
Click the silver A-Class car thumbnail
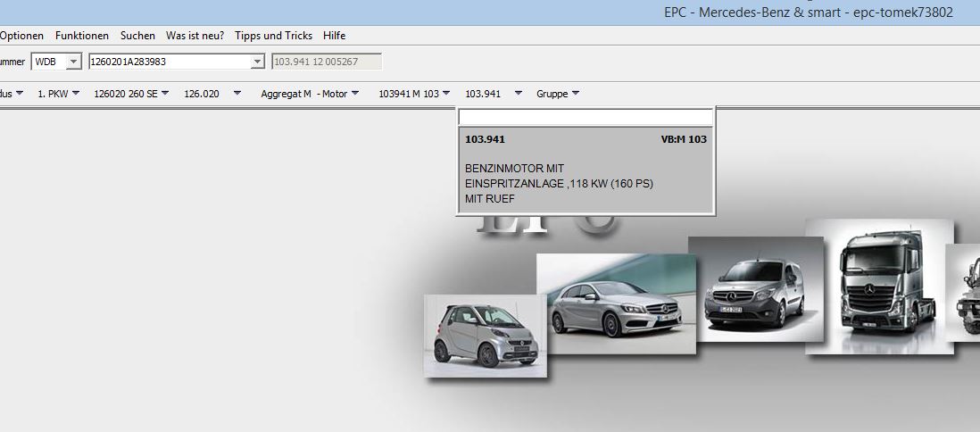pyautogui.click(x=616, y=303)
